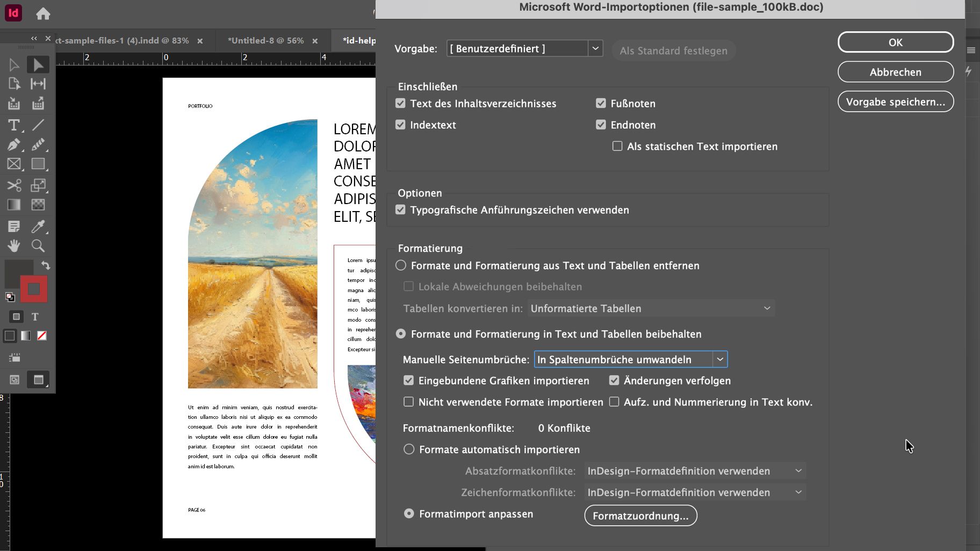Uncheck Eingebundene Grafiken importieren
The width and height of the screenshot is (980, 551).
[409, 380]
